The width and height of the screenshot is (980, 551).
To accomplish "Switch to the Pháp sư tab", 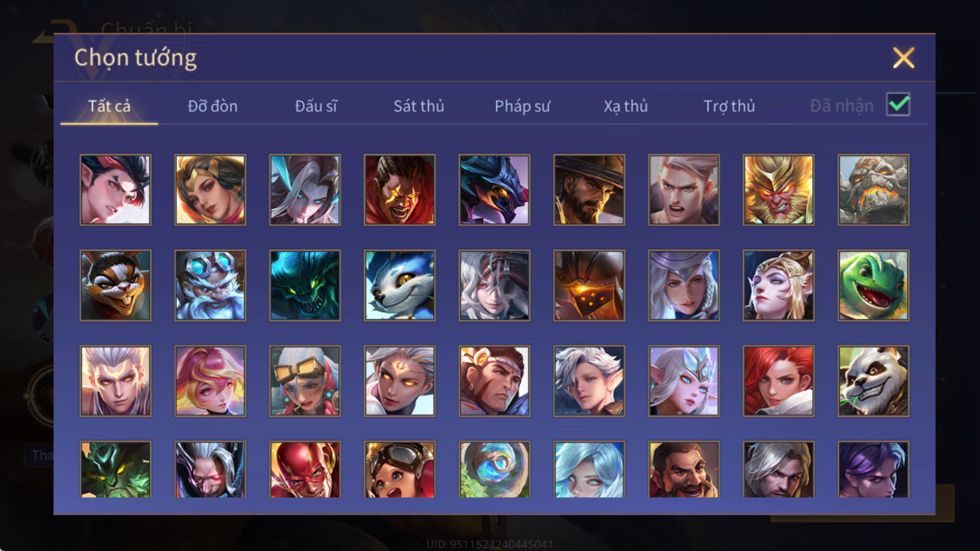I will tap(522, 106).
